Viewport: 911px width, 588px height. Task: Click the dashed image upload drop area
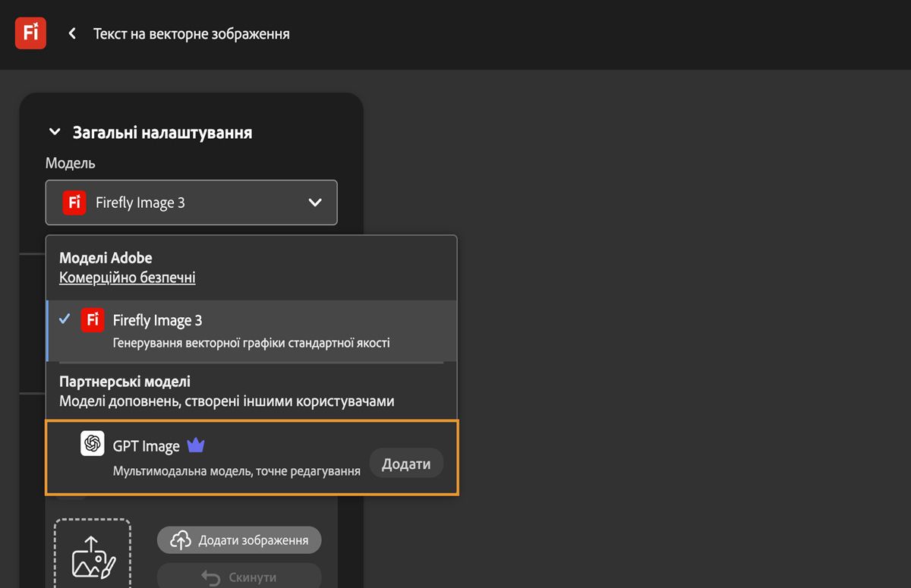point(93,554)
